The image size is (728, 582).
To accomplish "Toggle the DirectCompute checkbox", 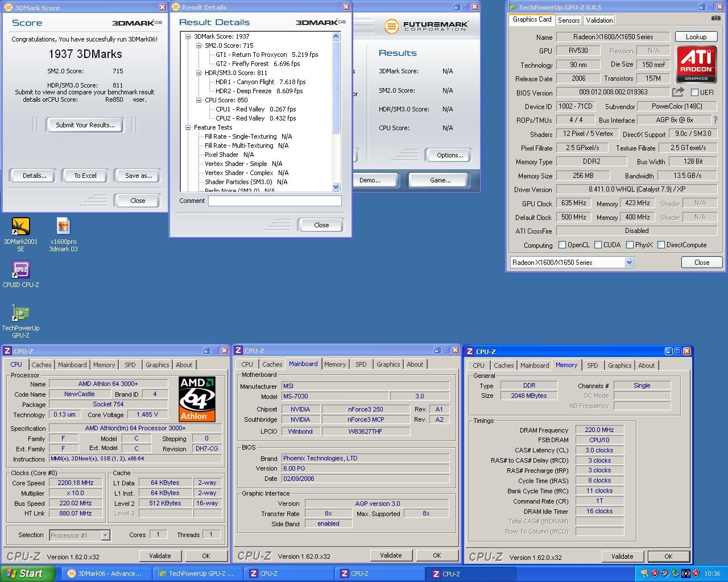I will pyautogui.click(x=661, y=245).
